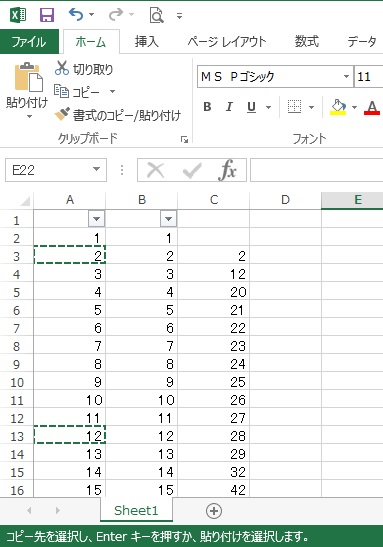Expand underline style dropdown arrow
This screenshot has height=547, width=383.
(x=268, y=107)
